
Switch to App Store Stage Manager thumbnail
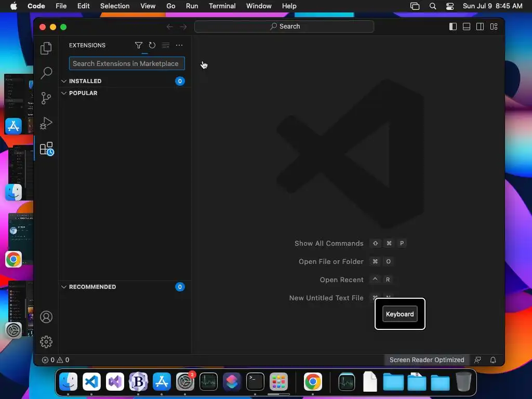click(19, 104)
